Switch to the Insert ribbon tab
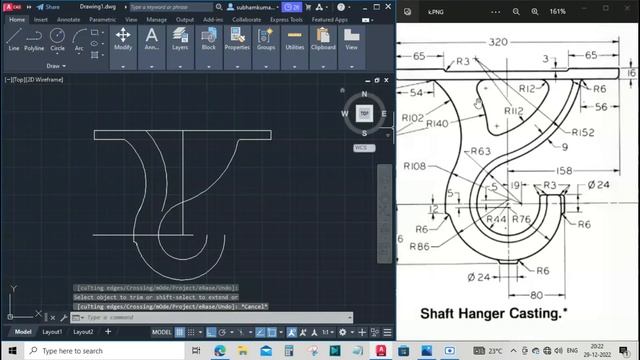 coord(40,20)
